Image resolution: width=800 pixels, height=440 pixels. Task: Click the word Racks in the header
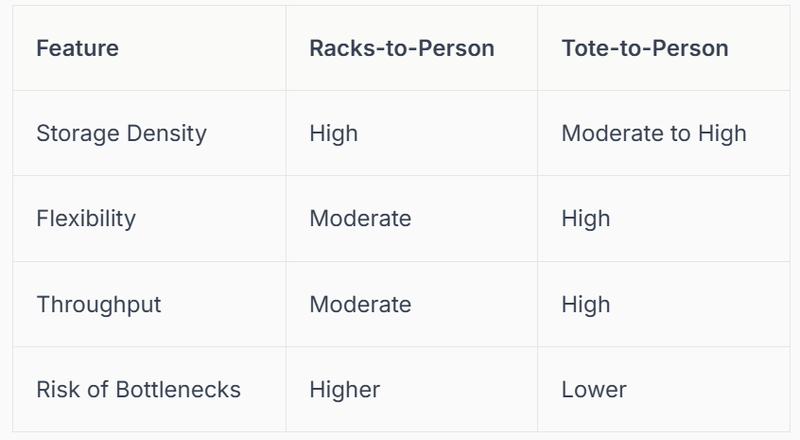339,48
